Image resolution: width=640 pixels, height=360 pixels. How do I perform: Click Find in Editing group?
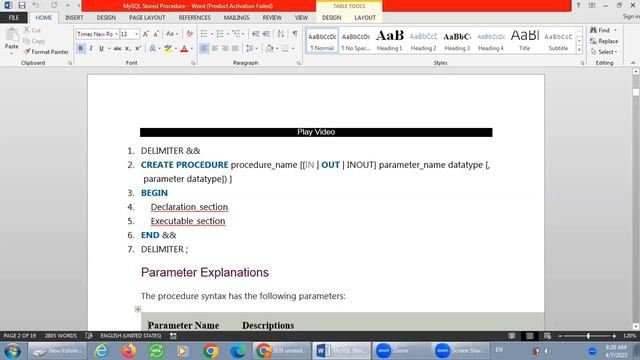pyautogui.click(x=600, y=30)
